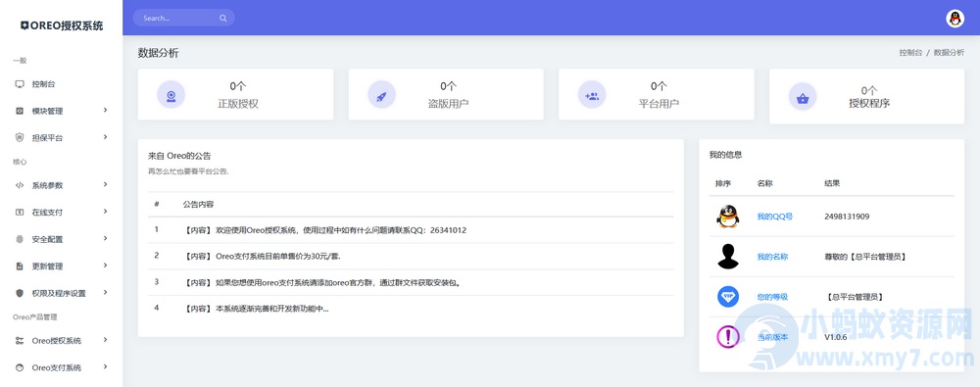Click the 数据分析 page heading
Image resolution: width=980 pixels, height=387 pixels.
pos(158,53)
